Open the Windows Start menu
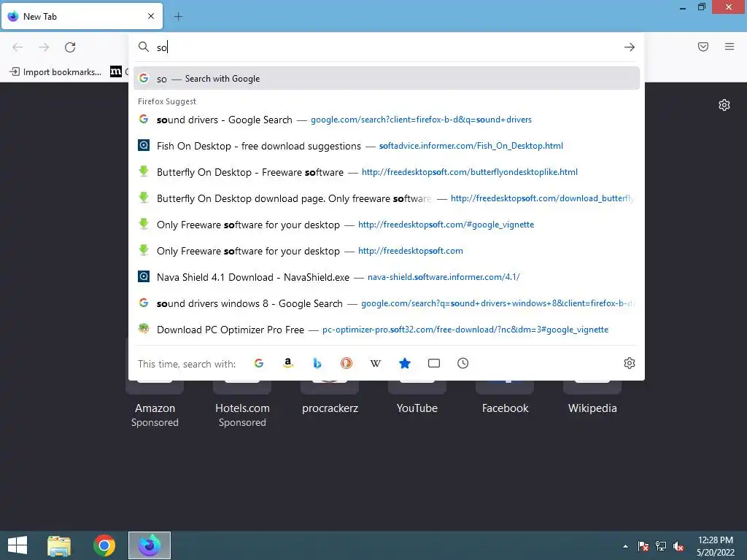The image size is (747, 560). pyautogui.click(x=18, y=545)
